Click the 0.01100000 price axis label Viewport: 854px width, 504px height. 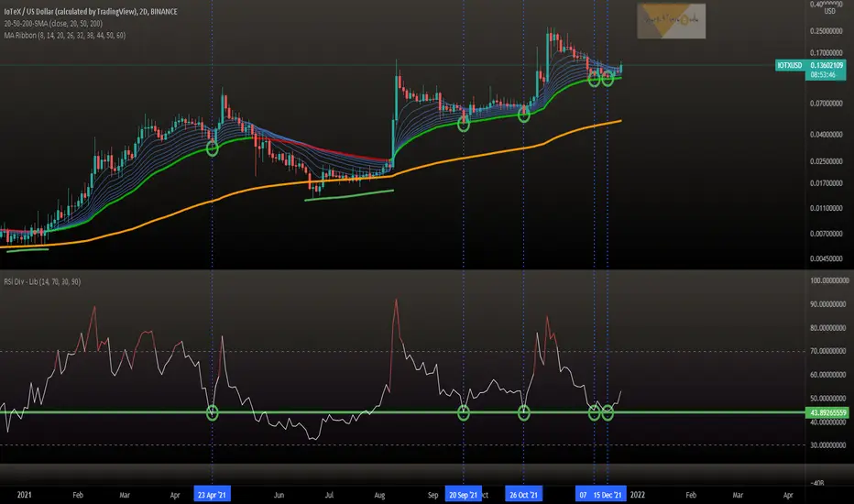827,208
